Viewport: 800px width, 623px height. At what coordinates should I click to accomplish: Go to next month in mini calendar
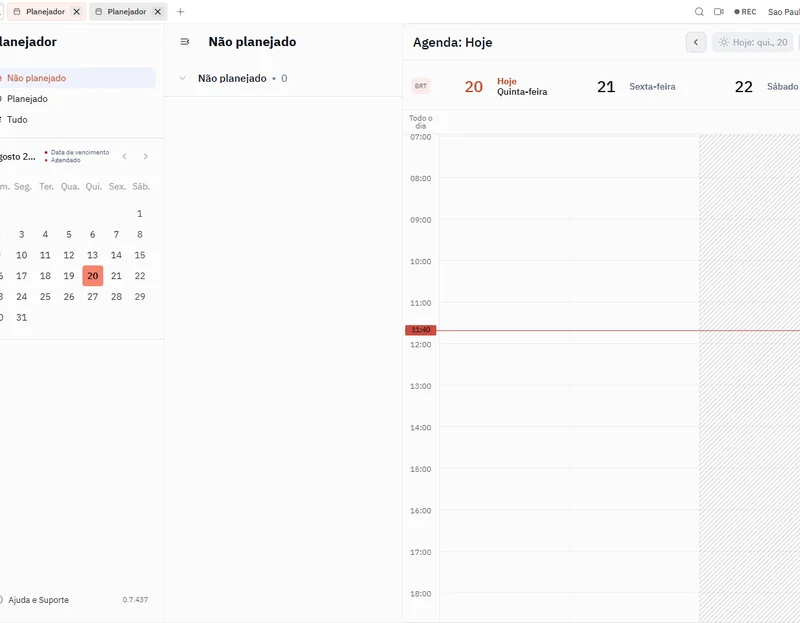[x=145, y=156]
